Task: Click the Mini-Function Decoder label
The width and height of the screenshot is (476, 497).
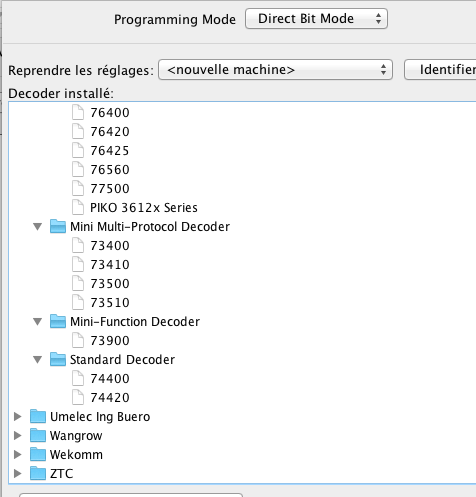Action: tap(135, 322)
